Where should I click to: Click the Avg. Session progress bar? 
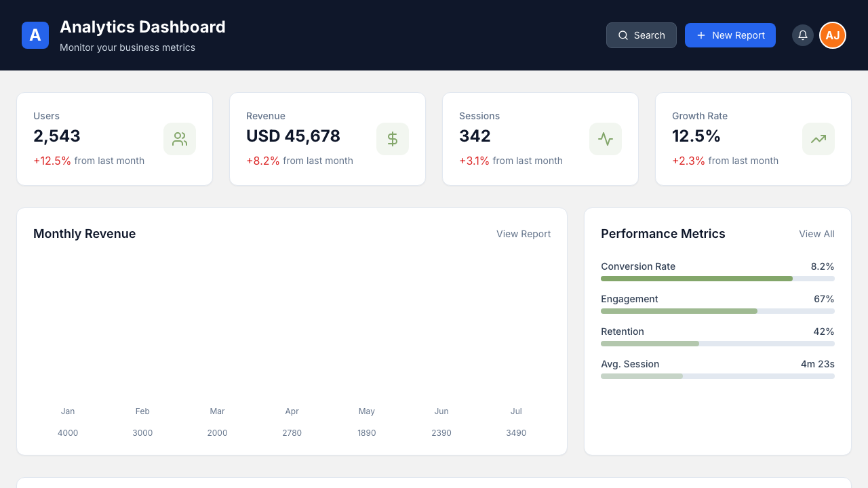pyautogui.click(x=717, y=376)
